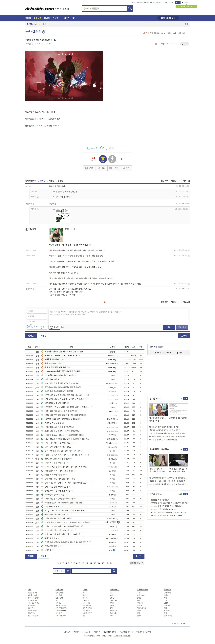Go to next 실시간 베스트 page arrow
Viewport: 215px width, 644px height.
click(x=187, y=398)
